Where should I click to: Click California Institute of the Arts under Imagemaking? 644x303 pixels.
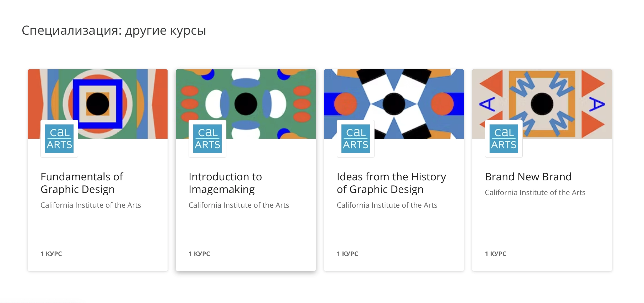239,205
